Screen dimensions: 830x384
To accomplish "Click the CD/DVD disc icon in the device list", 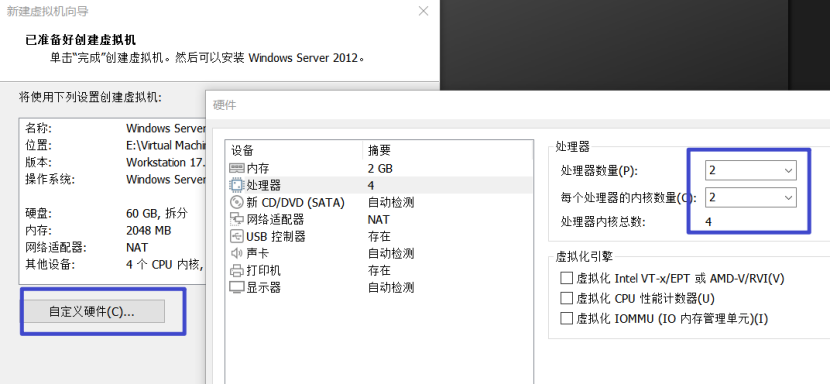I will (x=236, y=202).
